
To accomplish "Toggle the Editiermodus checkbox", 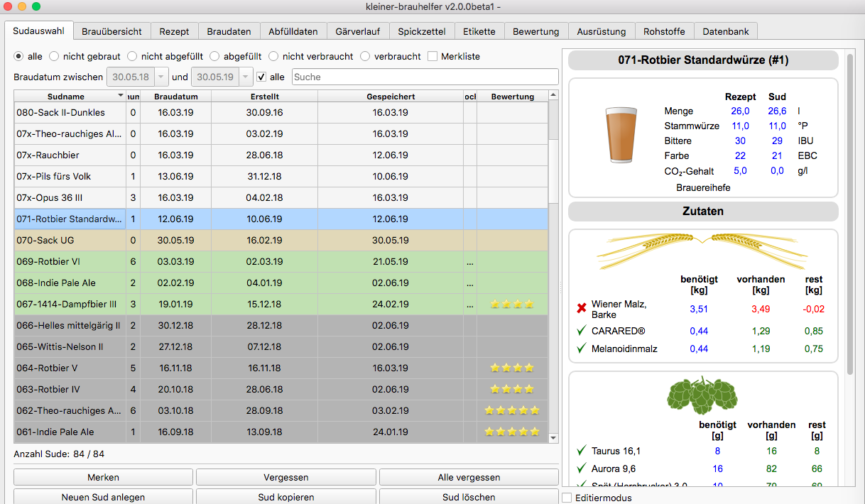I will pyautogui.click(x=567, y=498).
